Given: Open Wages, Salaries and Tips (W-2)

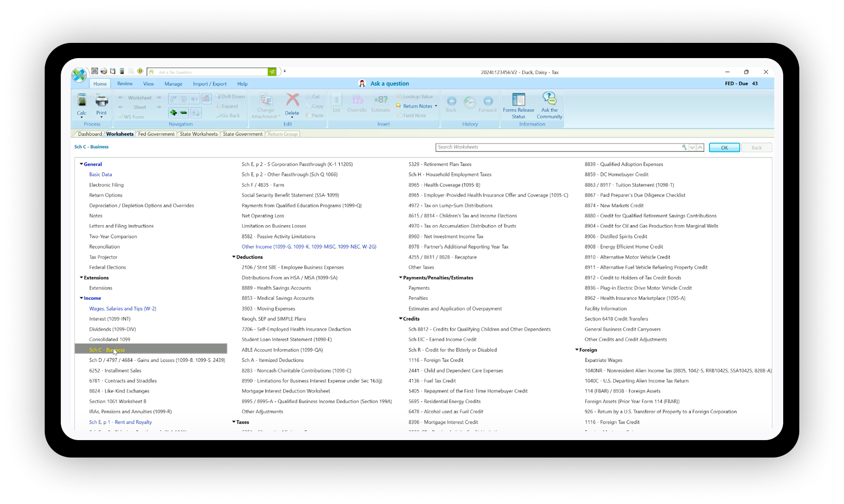Looking at the screenshot, I should click(122, 309).
